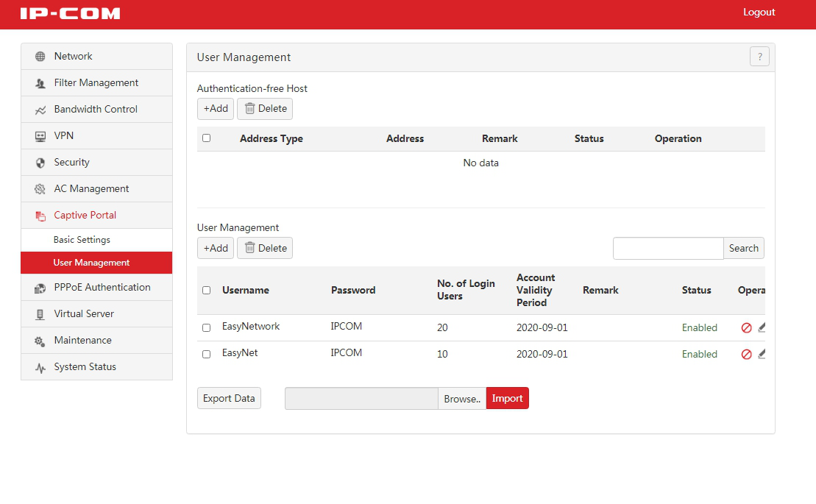The width and height of the screenshot is (816, 504).
Task: Add an authentication-free host
Action: tap(216, 109)
